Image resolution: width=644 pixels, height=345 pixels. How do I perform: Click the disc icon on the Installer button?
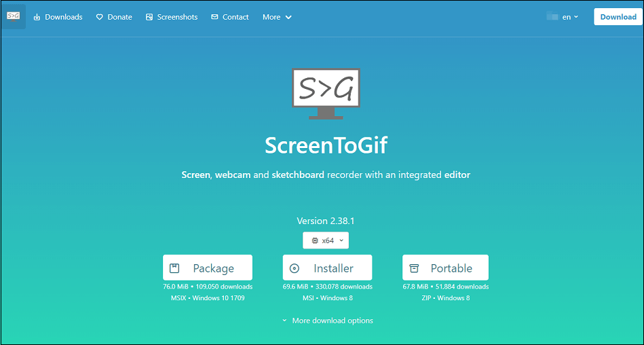click(294, 268)
